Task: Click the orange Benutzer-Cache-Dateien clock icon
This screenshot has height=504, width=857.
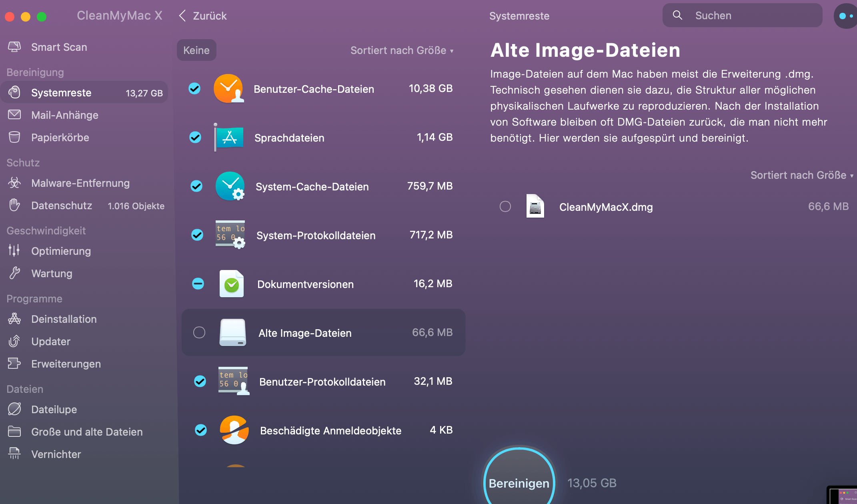Action: pos(228,88)
